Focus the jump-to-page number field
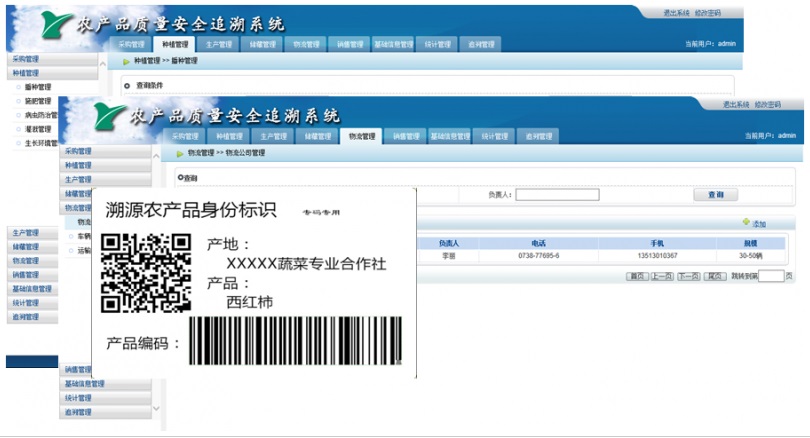The image size is (810, 438). coord(771,276)
